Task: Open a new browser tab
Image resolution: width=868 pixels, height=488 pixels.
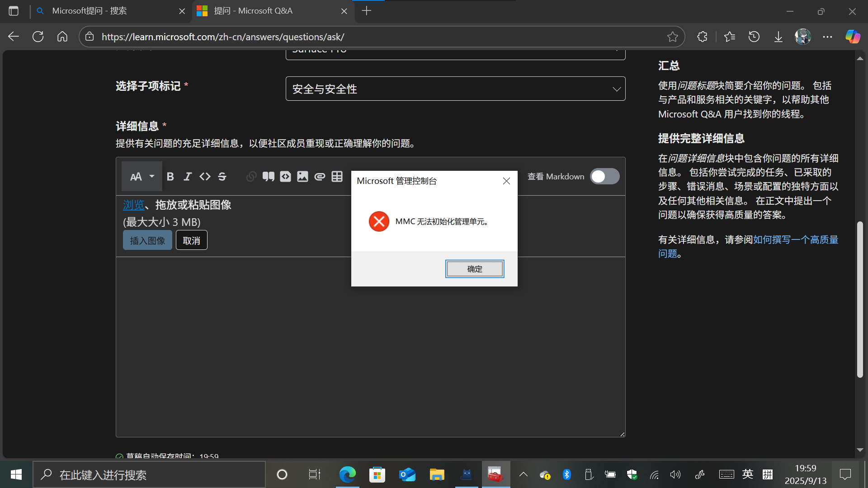Action: [367, 11]
